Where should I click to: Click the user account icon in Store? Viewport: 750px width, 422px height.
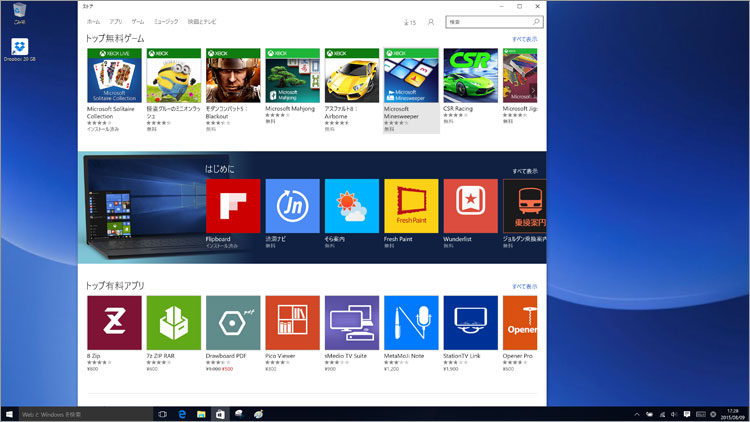coord(431,21)
